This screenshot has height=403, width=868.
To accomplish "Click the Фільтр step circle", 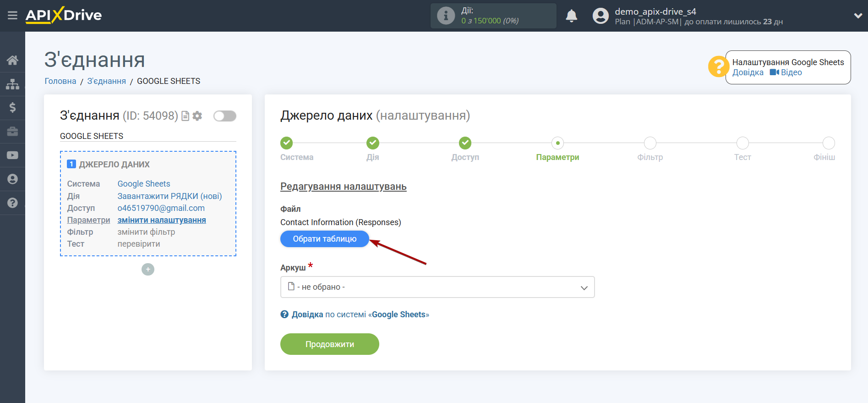I will (650, 143).
